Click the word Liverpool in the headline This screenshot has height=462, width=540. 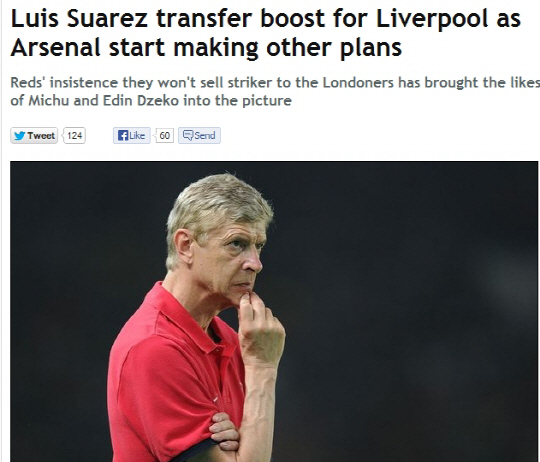432,19
